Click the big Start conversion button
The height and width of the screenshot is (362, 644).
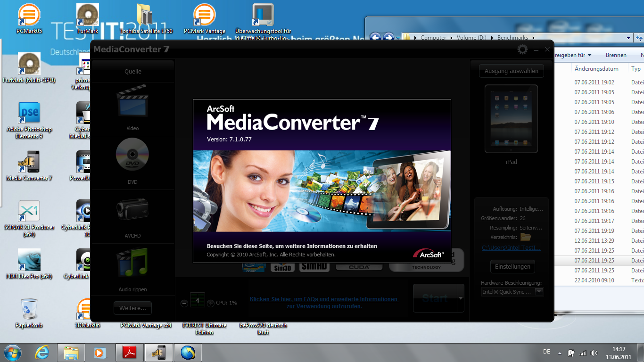435,298
